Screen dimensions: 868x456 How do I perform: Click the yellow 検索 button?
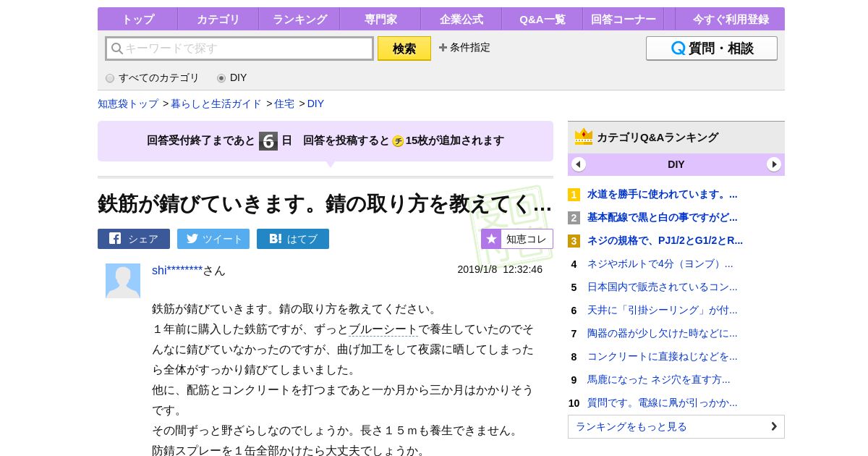[404, 48]
